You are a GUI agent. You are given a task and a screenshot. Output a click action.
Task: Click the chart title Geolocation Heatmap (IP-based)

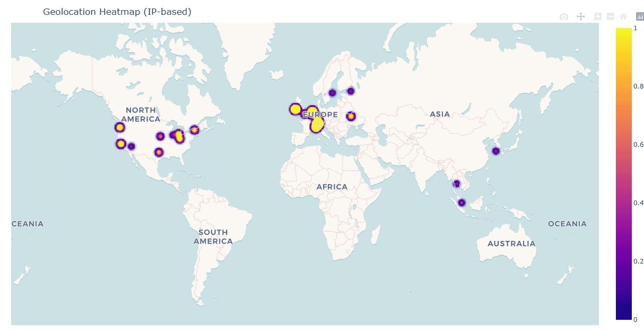click(x=118, y=12)
